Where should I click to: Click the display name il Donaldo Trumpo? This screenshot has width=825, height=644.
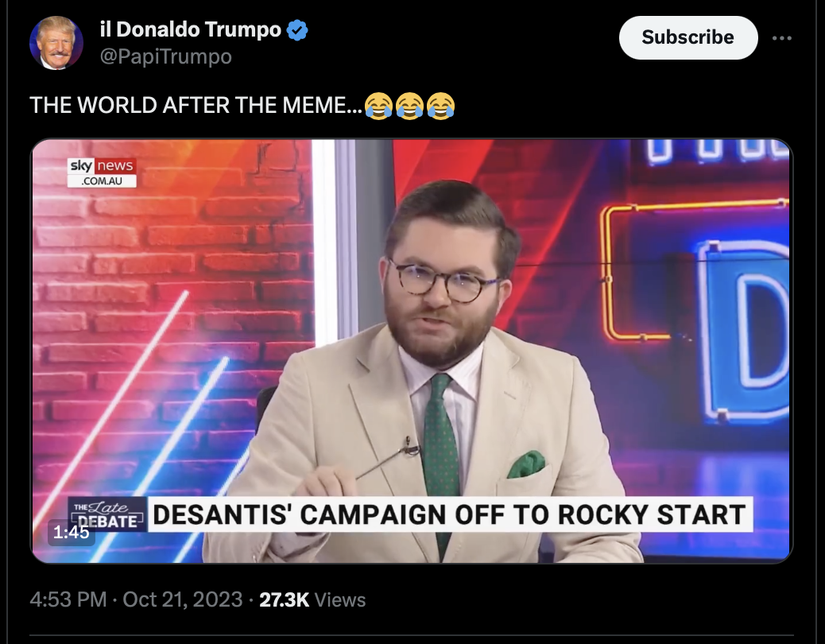(191, 29)
